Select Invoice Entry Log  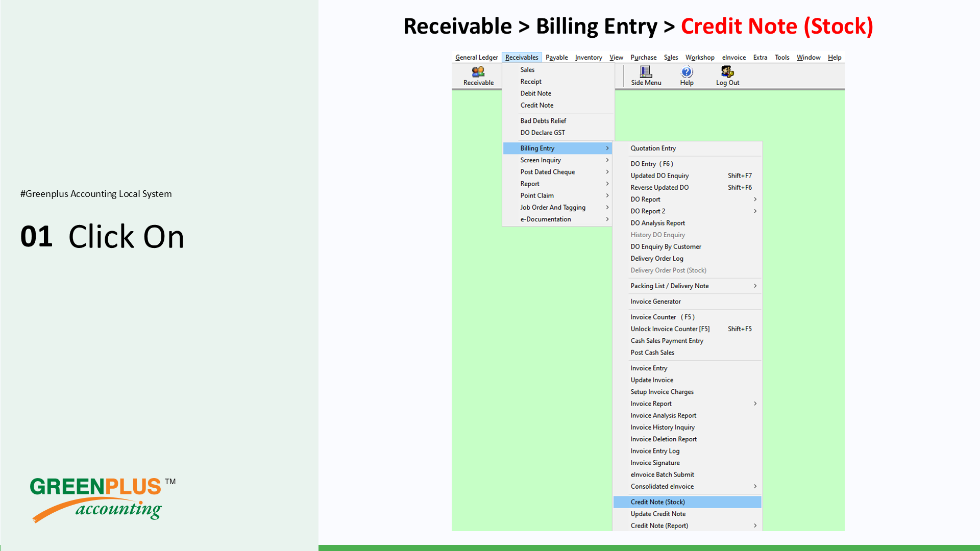pyautogui.click(x=688, y=451)
